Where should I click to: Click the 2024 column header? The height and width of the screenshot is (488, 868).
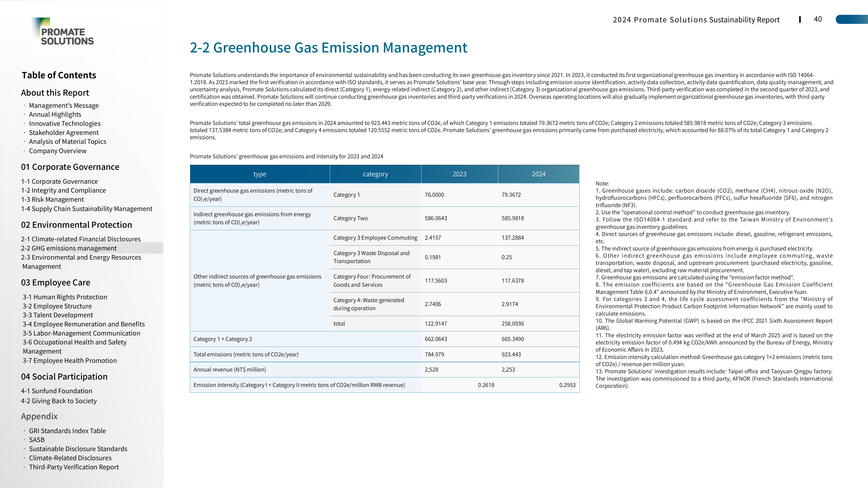pyautogui.click(x=538, y=174)
